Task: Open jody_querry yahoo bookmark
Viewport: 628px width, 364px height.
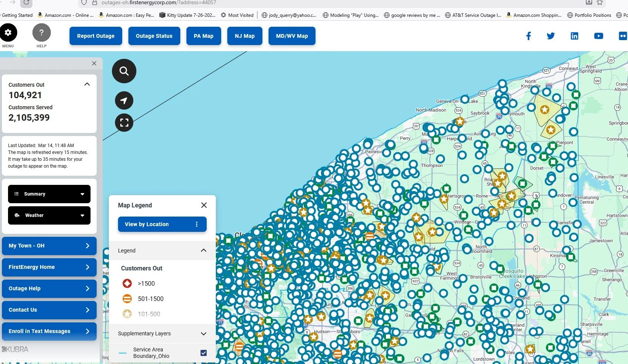Action: (289, 15)
